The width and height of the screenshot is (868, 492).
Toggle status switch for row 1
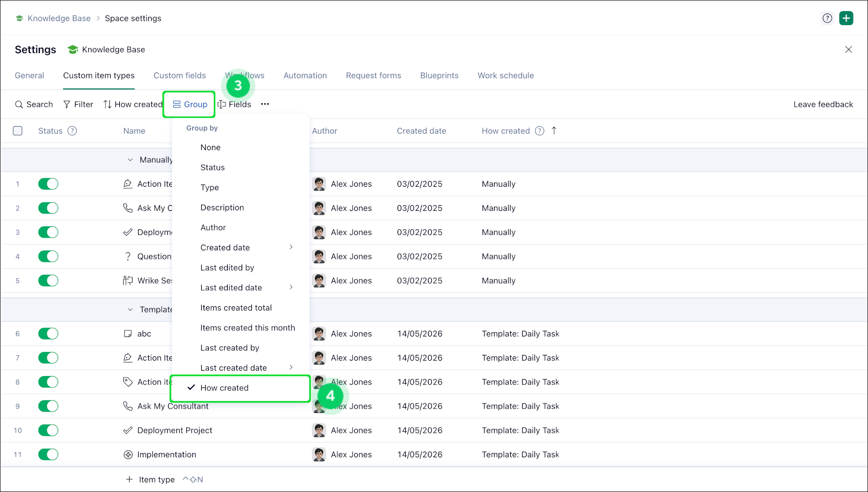48,184
